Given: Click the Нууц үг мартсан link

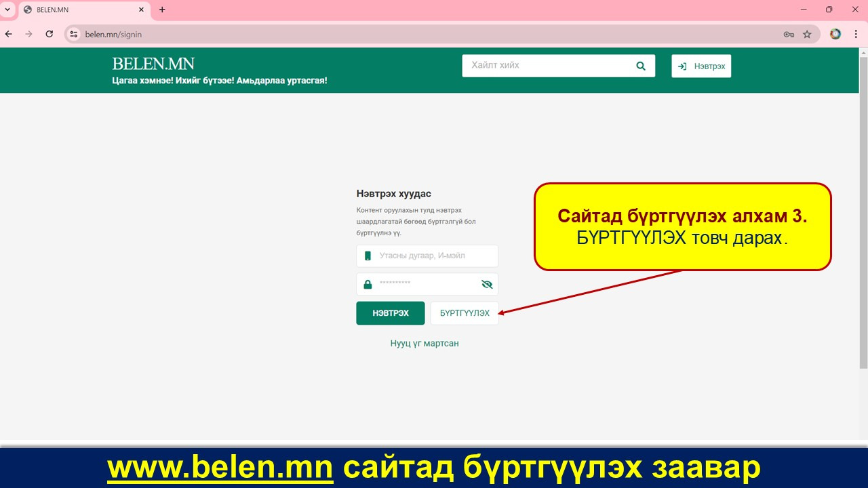Looking at the screenshot, I should (425, 343).
